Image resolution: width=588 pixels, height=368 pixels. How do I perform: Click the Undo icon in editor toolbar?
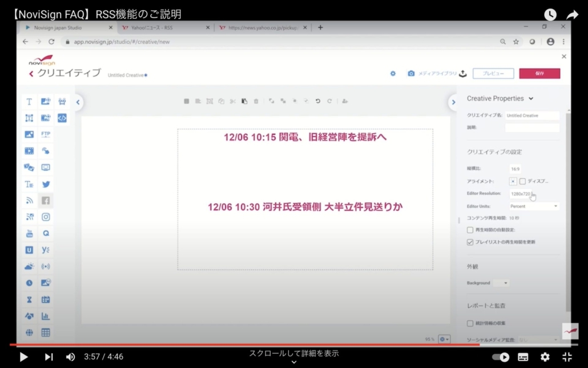[x=317, y=101]
